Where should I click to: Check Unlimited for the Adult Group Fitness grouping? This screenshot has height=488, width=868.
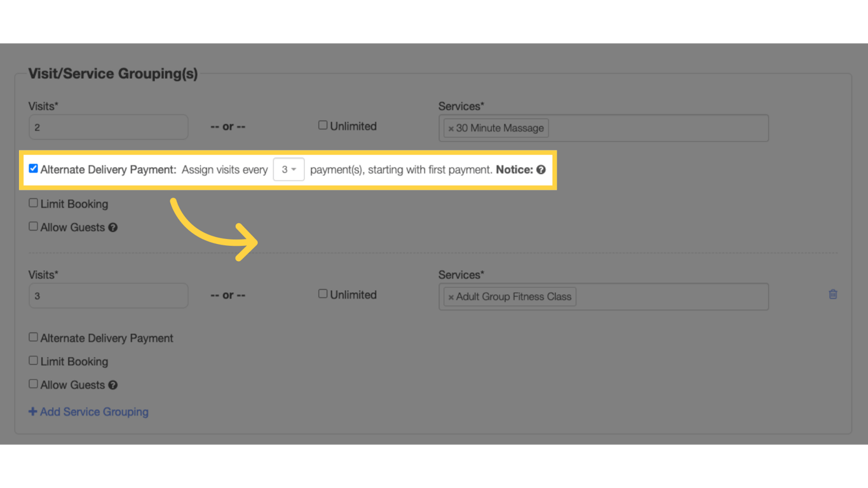coord(323,294)
